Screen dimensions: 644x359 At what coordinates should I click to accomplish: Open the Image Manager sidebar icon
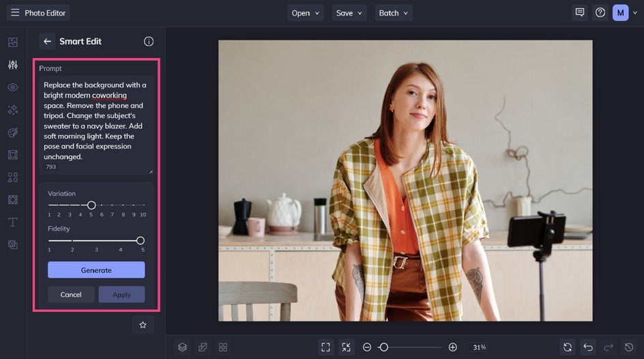[13, 42]
